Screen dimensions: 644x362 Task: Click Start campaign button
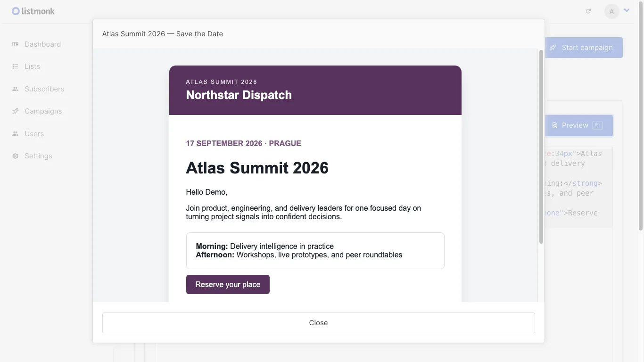(x=584, y=48)
